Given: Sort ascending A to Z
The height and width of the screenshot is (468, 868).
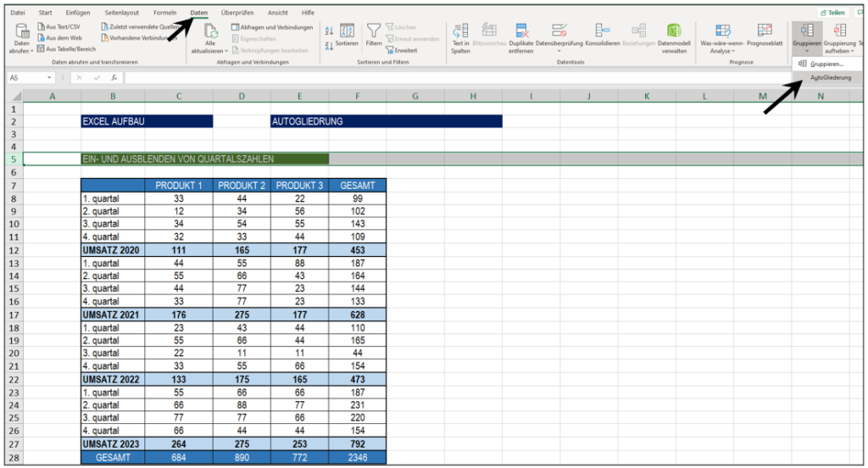Looking at the screenshot, I should point(329,31).
